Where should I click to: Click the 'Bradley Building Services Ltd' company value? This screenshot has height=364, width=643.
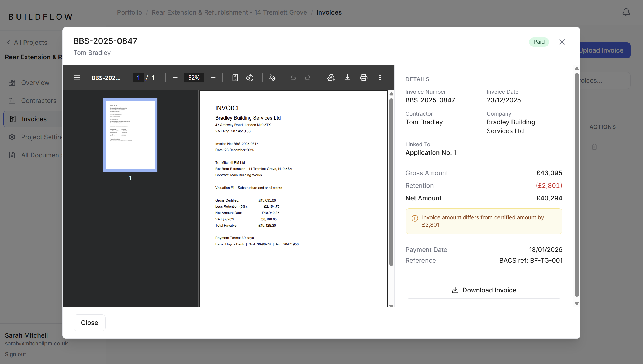[x=511, y=126]
